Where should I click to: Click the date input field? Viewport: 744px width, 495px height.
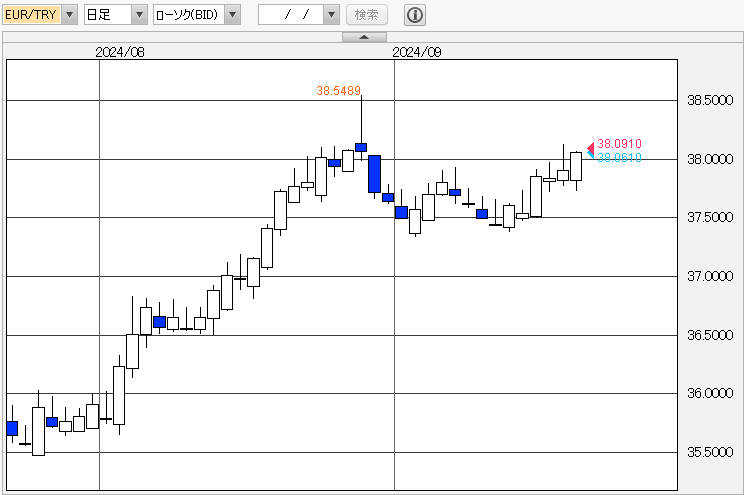[x=291, y=15]
